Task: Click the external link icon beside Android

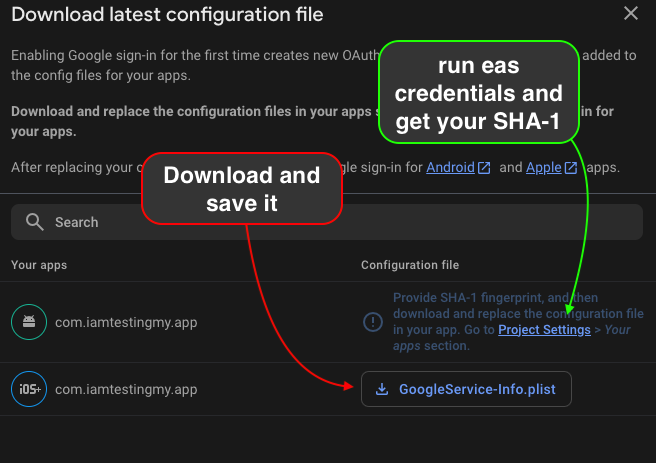Action: pos(484,168)
